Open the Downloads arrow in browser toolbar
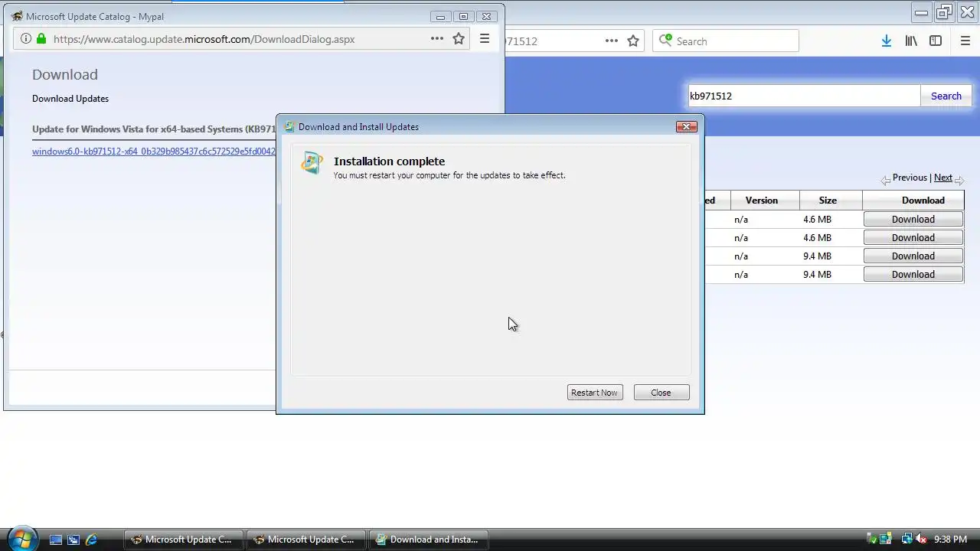The image size is (980, 551). click(887, 41)
